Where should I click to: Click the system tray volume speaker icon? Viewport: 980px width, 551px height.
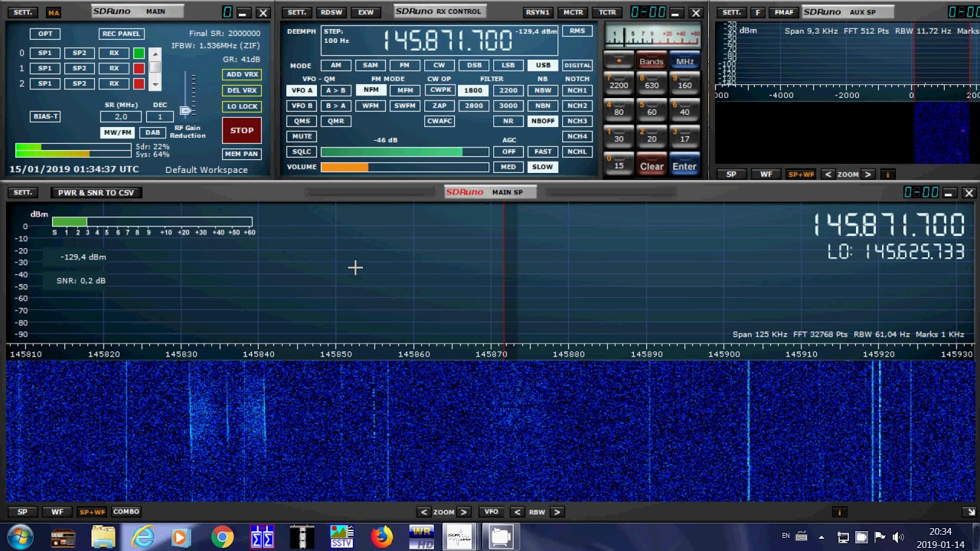(898, 537)
